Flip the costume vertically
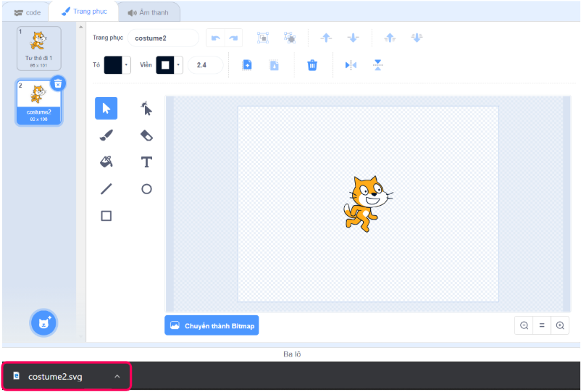581x392 pixels. [x=377, y=65]
